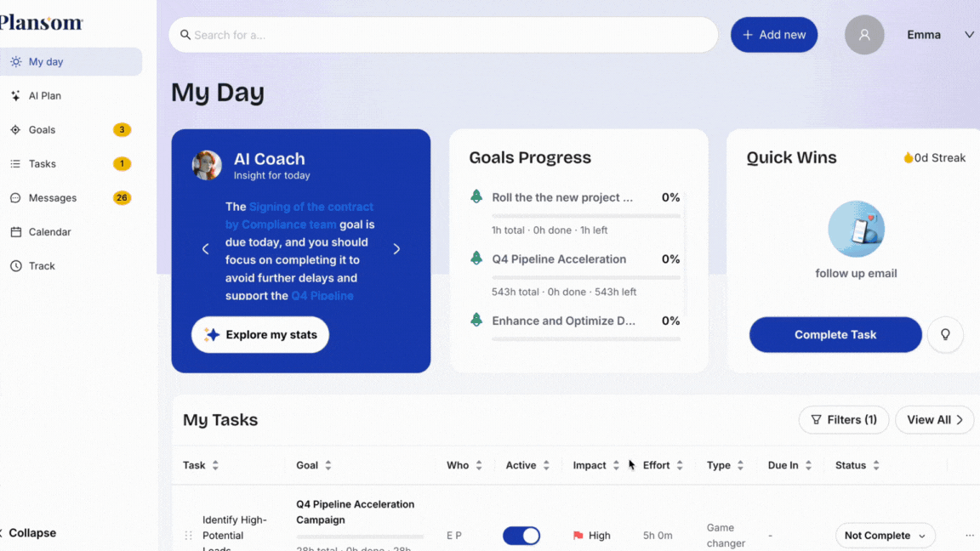
Task: Open the Calendar sidebar item
Action: click(49, 232)
